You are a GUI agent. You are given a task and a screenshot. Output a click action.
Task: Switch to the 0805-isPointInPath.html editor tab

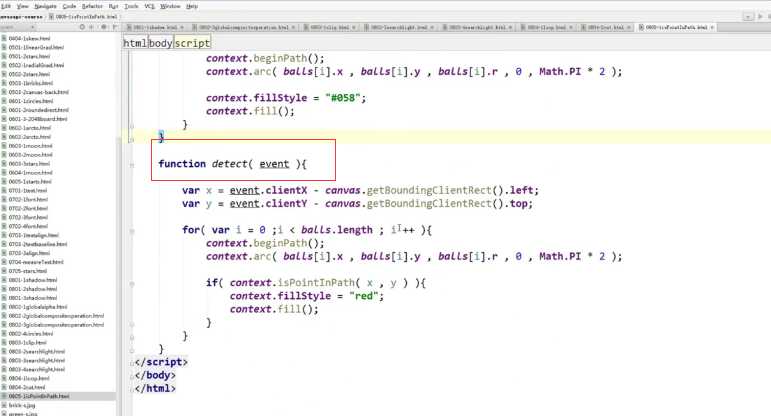pyautogui.click(x=676, y=28)
